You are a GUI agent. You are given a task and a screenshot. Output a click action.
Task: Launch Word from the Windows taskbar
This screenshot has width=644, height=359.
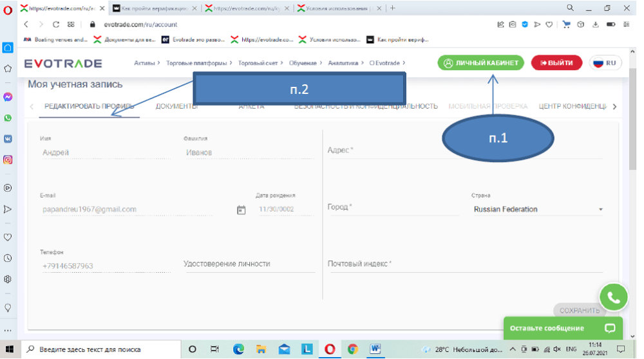375,349
